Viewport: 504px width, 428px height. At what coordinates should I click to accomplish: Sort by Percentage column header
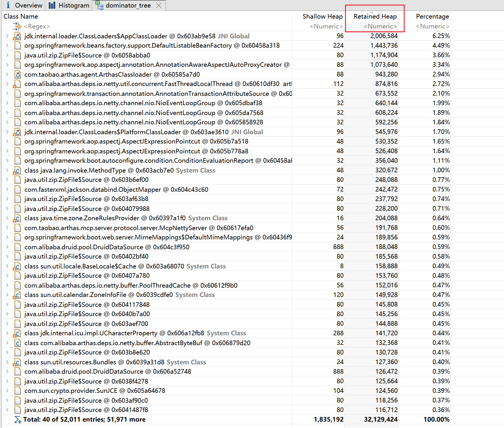(x=432, y=17)
